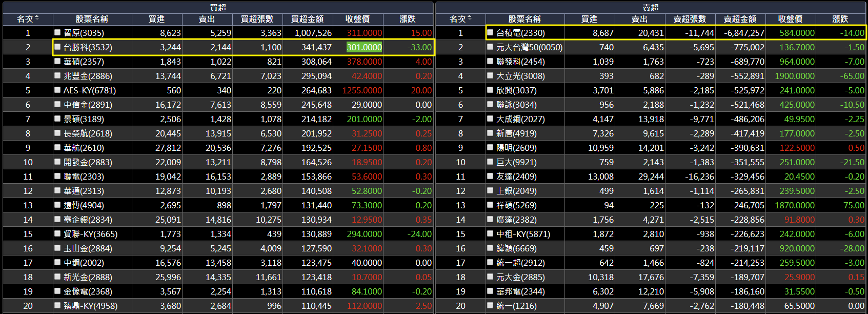The image size is (868, 314).
Task: Select the 買超 section title
Action: click(x=218, y=7)
